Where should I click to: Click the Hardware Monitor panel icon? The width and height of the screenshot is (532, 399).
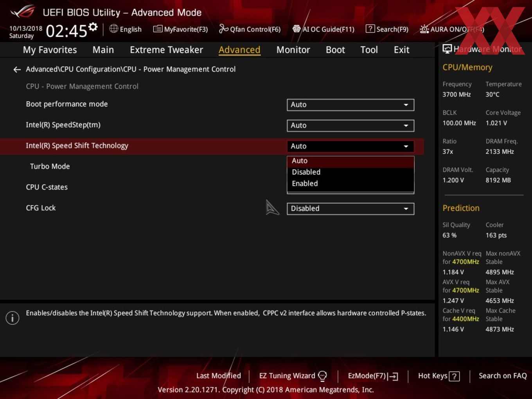447,49
